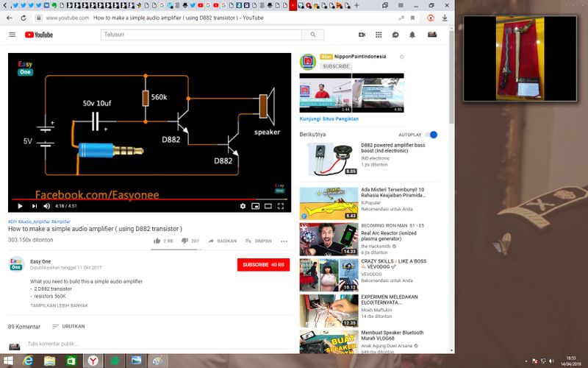Open the player settings gear

[x=243, y=206]
